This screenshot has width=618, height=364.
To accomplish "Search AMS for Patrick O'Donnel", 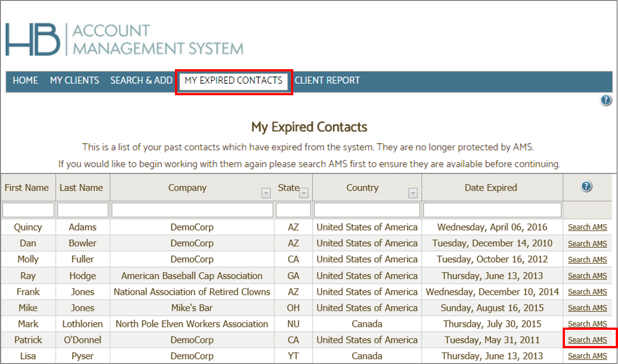I will pyautogui.click(x=587, y=340).
